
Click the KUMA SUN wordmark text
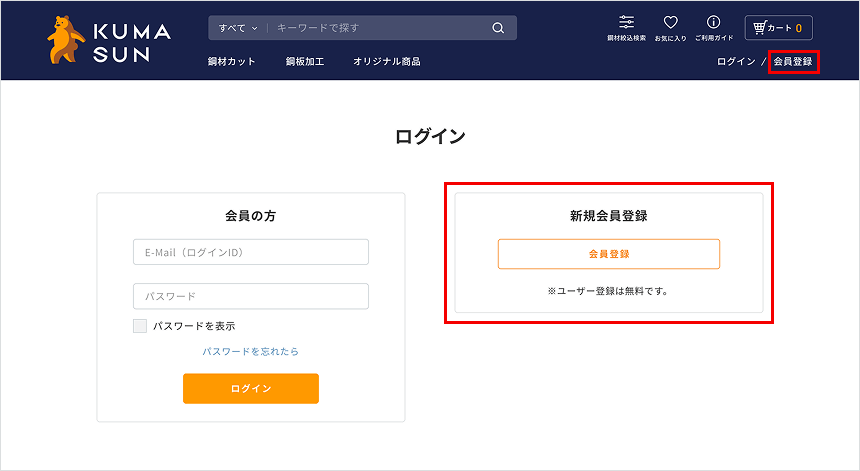point(130,43)
